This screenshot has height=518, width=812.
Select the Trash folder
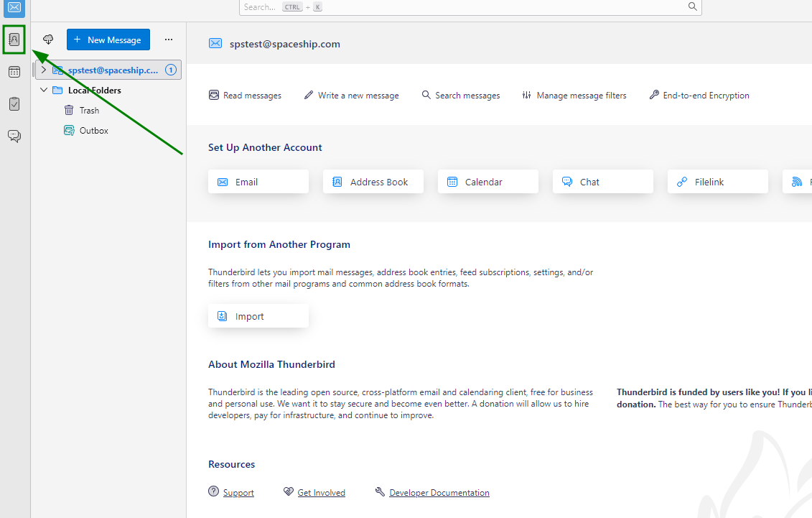(x=88, y=110)
